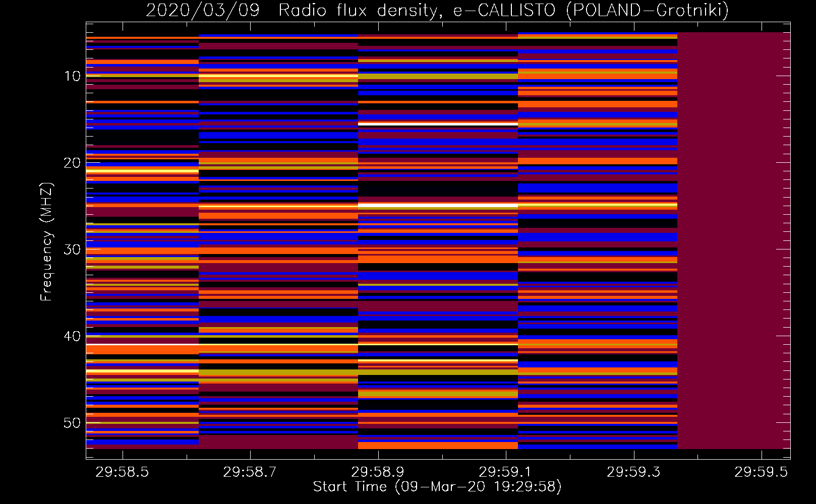
Task: Click frequency tick label '10'
Action: (x=72, y=76)
